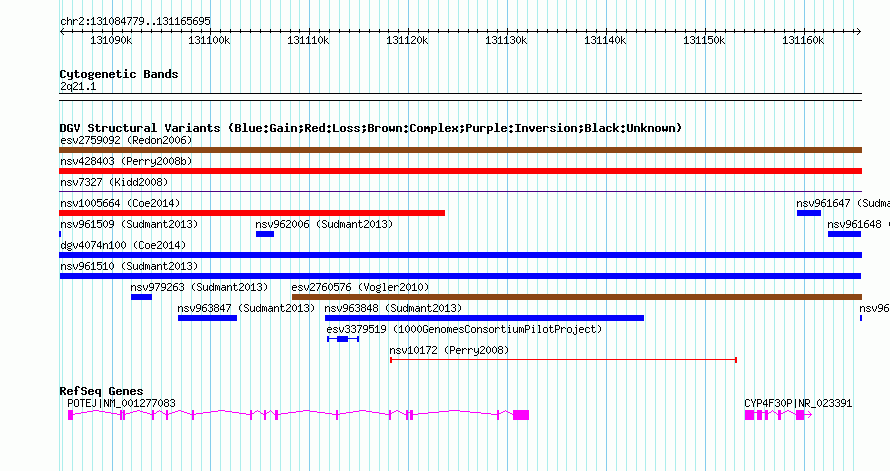Screen dimensions: 890x471
Task: Click the chr2:131084779..131165695 coordinates text
Action: pos(135,21)
